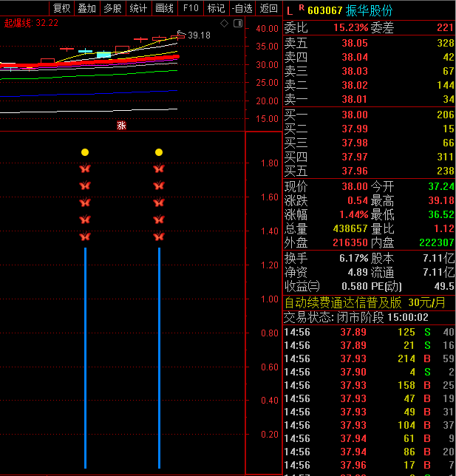
Task: Click 标记 to mark the stock
Action: (216, 8)
